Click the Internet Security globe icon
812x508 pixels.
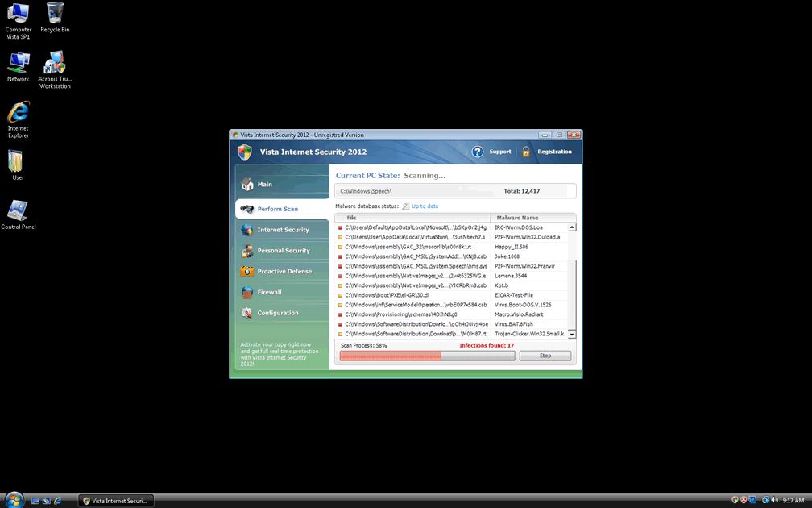(247, 230)
